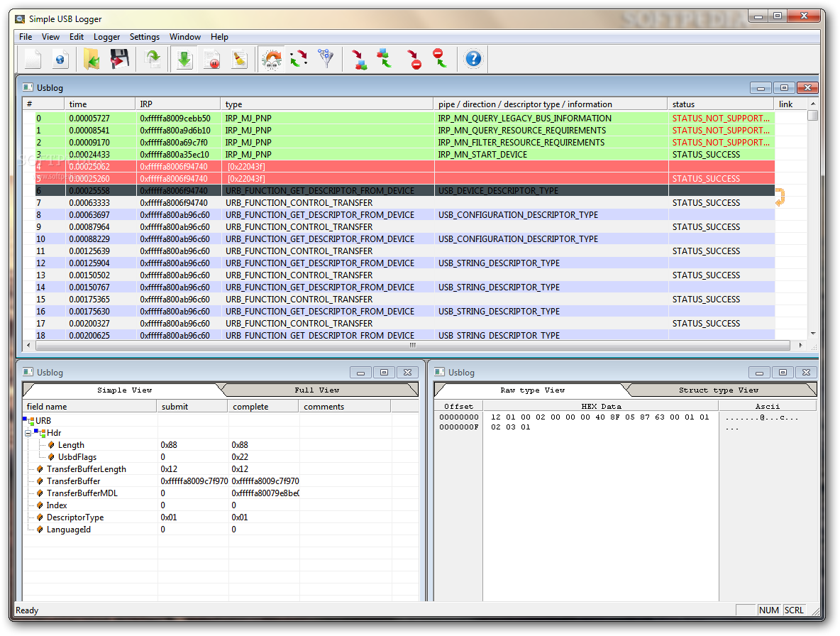Click the red-green swap arrows icon
Image resolution: width=840 pixels, height=636 pixels.
pos(299,59)
